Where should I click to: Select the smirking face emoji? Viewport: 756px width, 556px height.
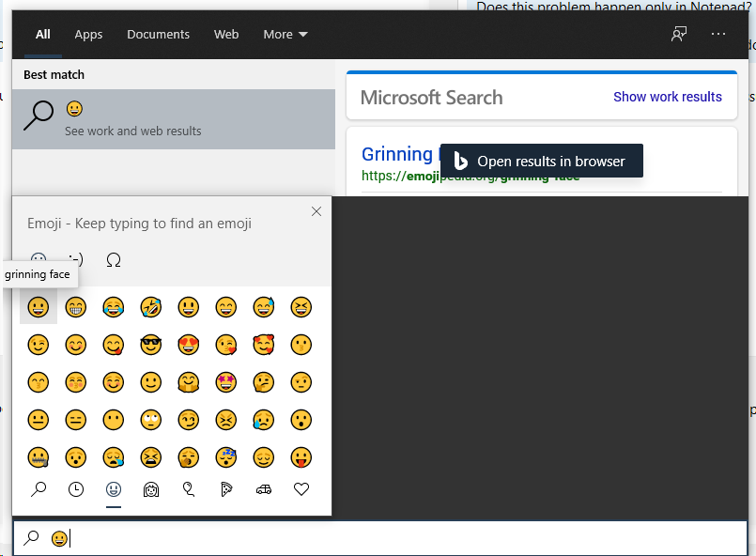click(189, 420)
